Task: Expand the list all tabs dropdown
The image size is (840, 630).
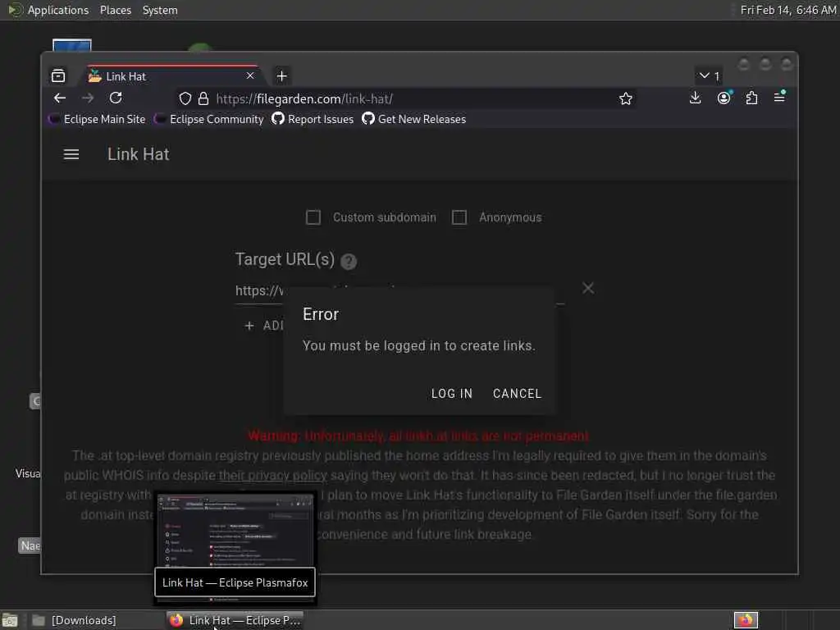Action: tap(709, 76)
